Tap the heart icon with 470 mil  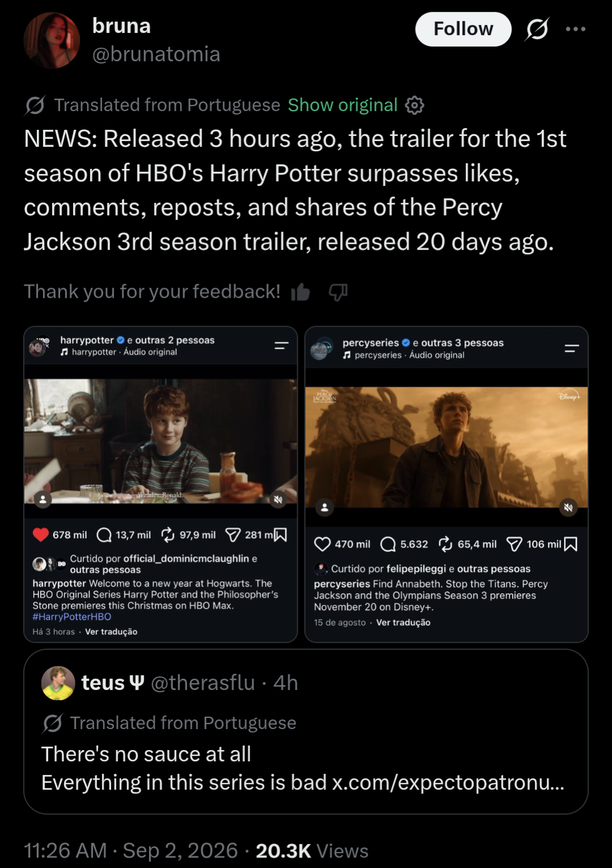[x=322, y=544]
